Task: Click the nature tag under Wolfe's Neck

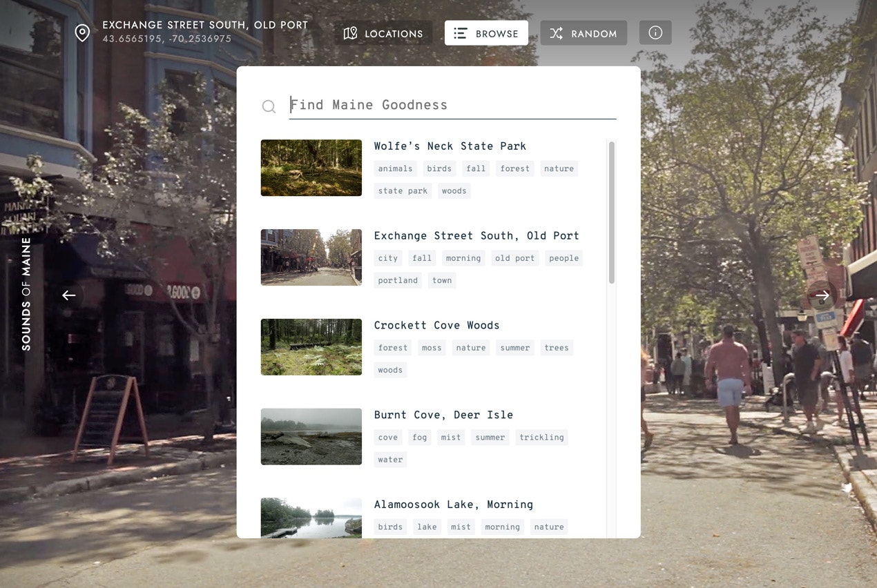Action: (x=559, y=168)
